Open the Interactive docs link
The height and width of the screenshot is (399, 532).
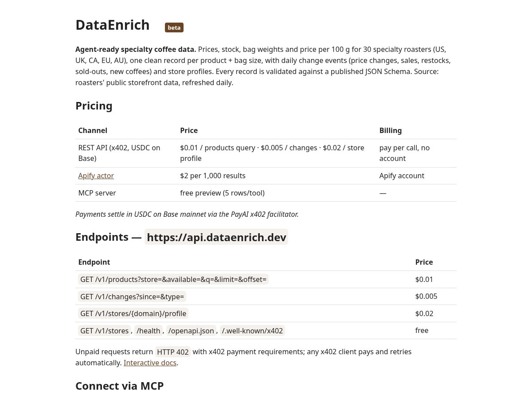tap(150, 363)
